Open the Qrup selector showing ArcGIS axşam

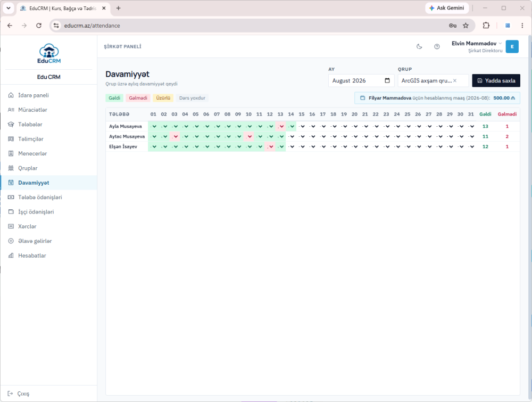click(x=433, y=80)
